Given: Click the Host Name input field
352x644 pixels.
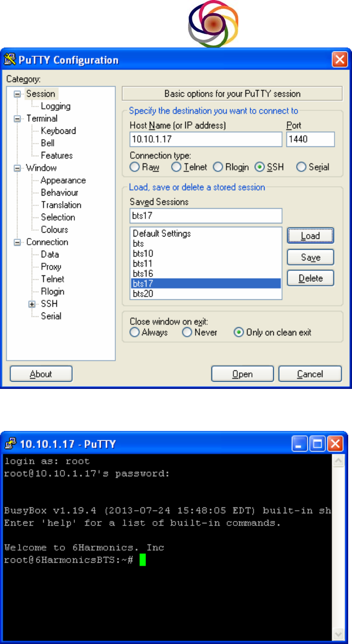Looking at the screenshot, I should pos(206,139).
